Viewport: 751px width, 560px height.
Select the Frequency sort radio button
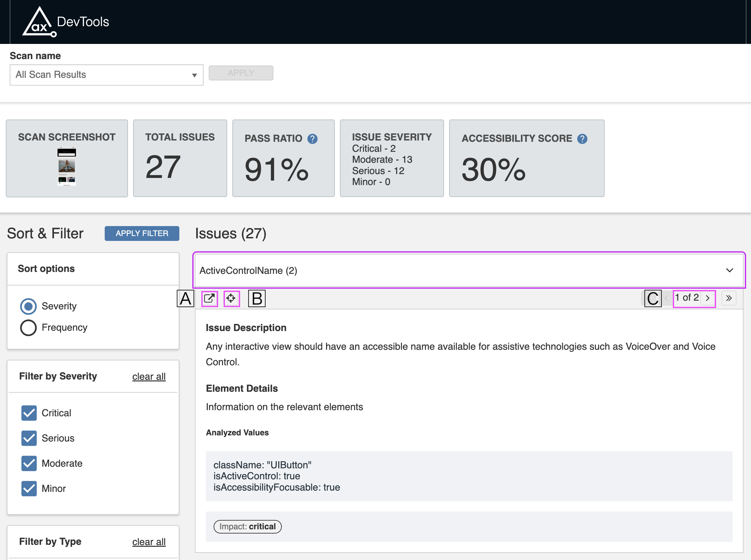28,327
